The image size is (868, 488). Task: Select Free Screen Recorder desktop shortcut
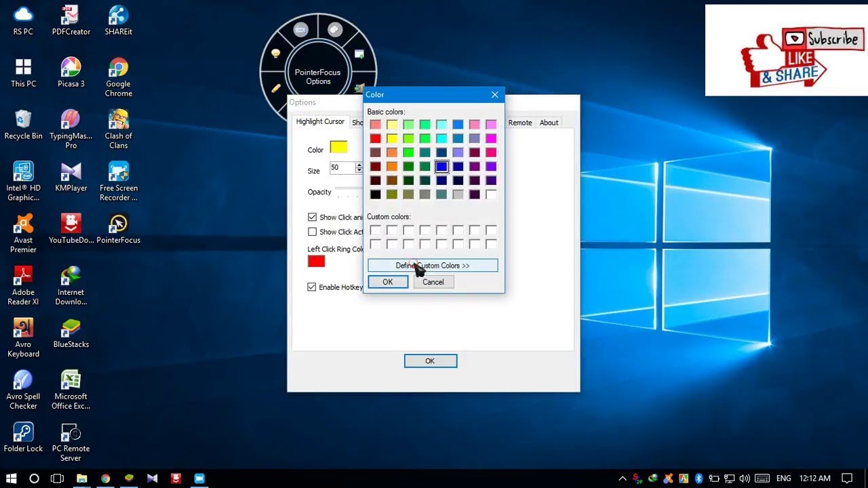point(118,182)
